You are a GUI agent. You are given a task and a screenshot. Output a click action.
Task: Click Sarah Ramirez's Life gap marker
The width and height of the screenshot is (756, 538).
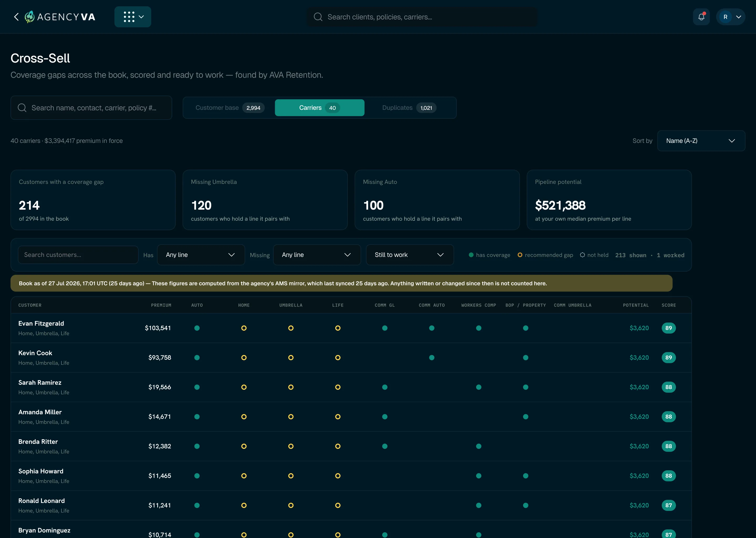(338, 387)
